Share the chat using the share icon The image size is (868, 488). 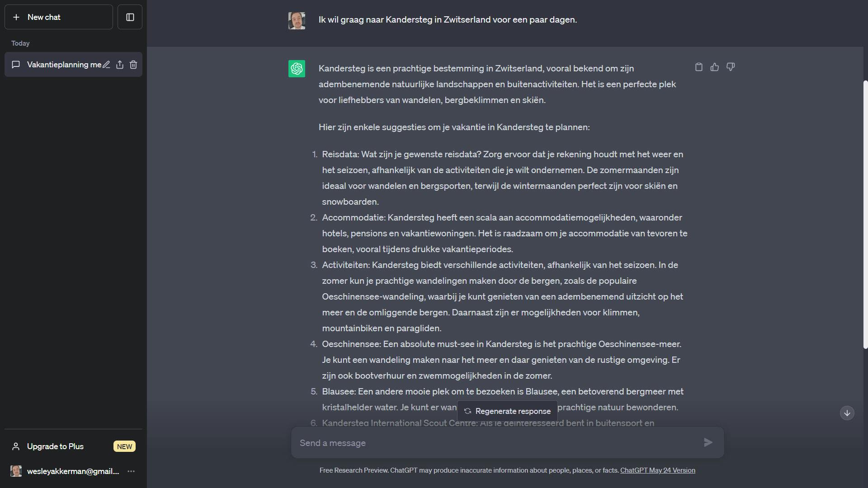(x=120, y=65)
